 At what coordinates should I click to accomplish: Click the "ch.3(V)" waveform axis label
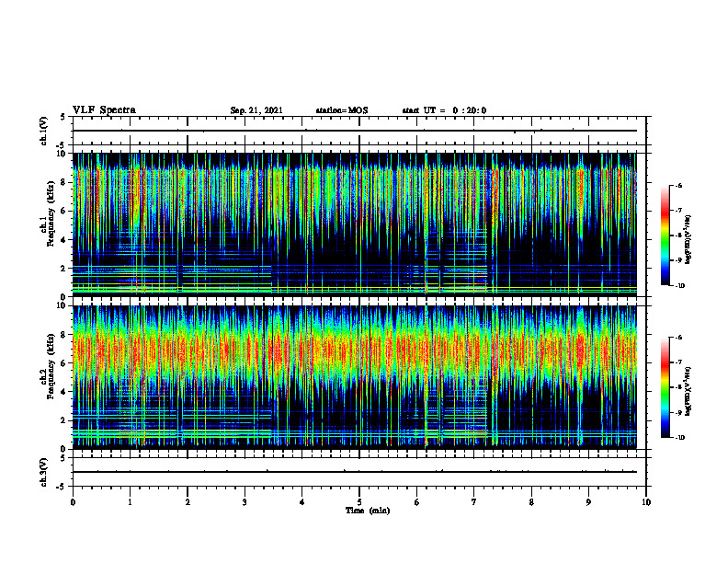(43, 472)
